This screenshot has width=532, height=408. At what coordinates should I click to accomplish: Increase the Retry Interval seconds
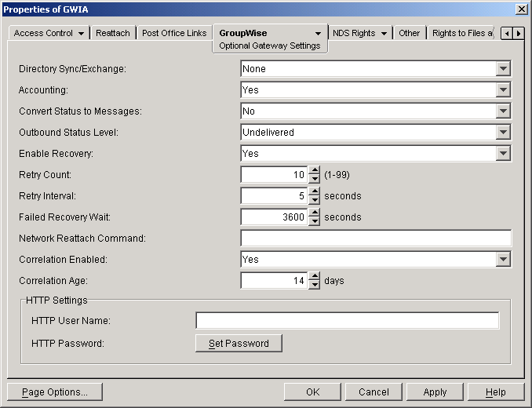(x=315, y=191)
